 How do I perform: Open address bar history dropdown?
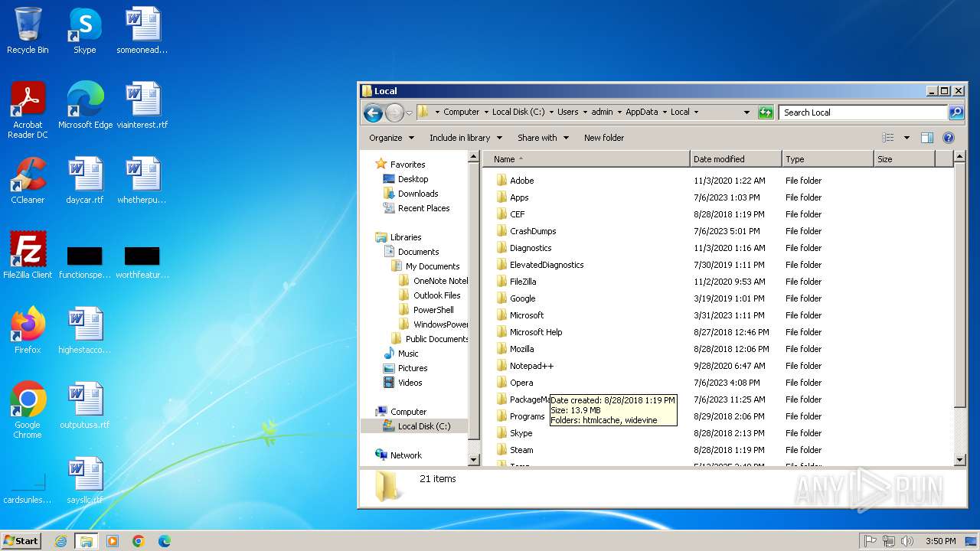[746, 112]
